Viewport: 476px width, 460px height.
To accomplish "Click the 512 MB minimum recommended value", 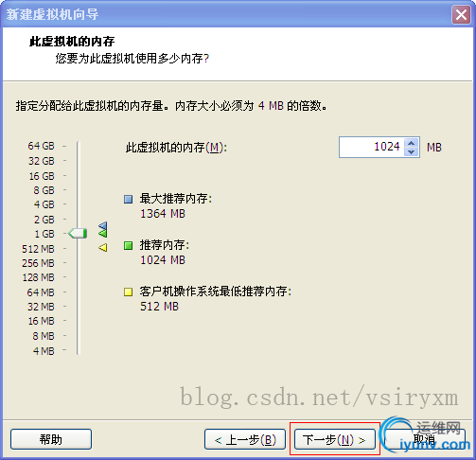I will click(x=159, y=307).
